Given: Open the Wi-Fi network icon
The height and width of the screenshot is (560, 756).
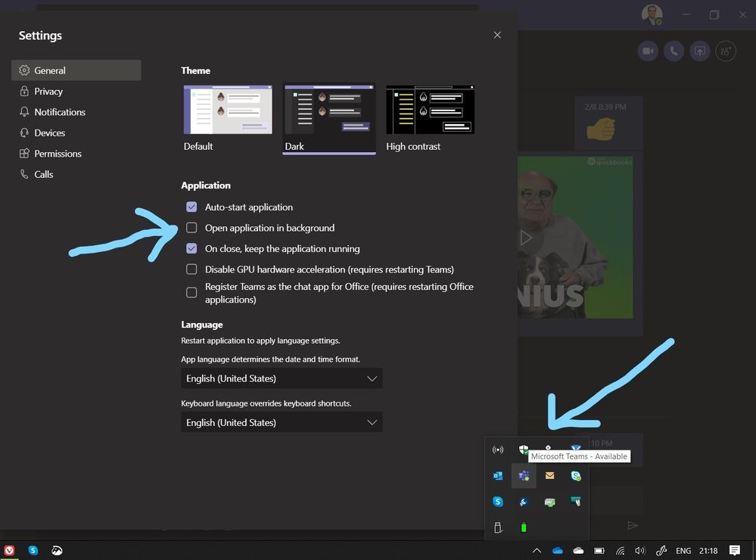Looking at the screenshot, I should [621, 550].
